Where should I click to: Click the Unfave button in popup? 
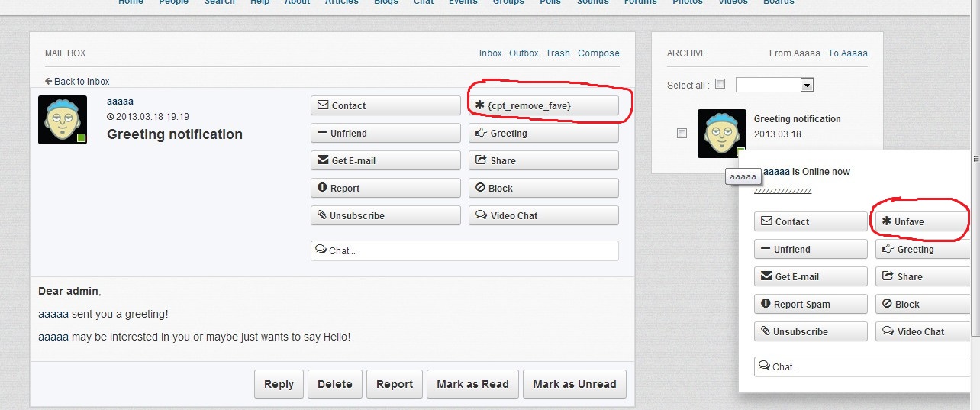click(x=923, y=221)
